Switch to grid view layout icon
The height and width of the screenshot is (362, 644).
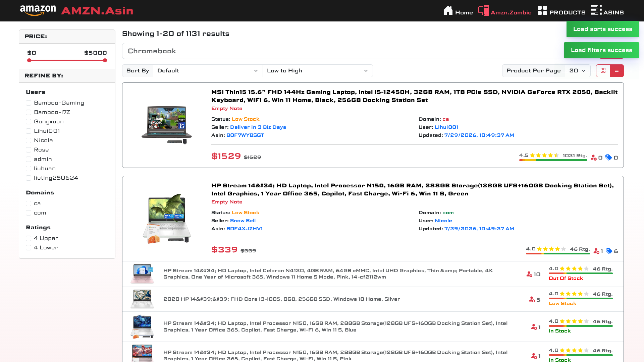coord(603,71)
